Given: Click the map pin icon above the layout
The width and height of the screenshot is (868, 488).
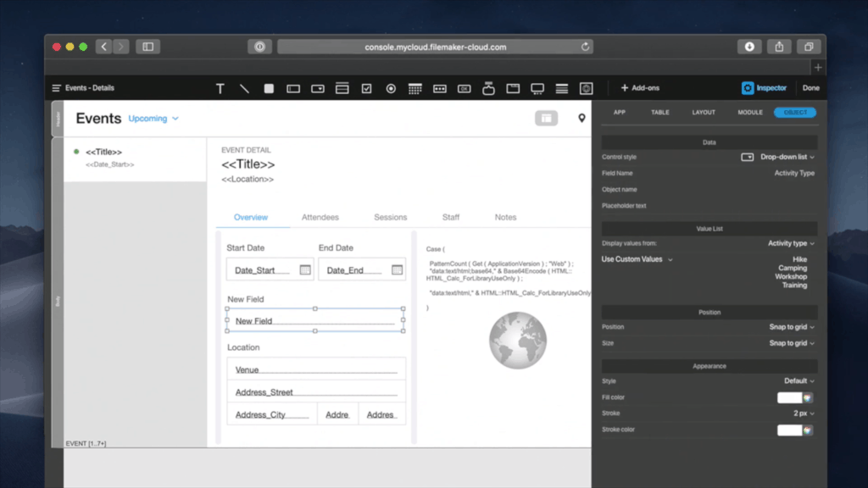Looking at the screenshot, I should (x=581, y=119).
